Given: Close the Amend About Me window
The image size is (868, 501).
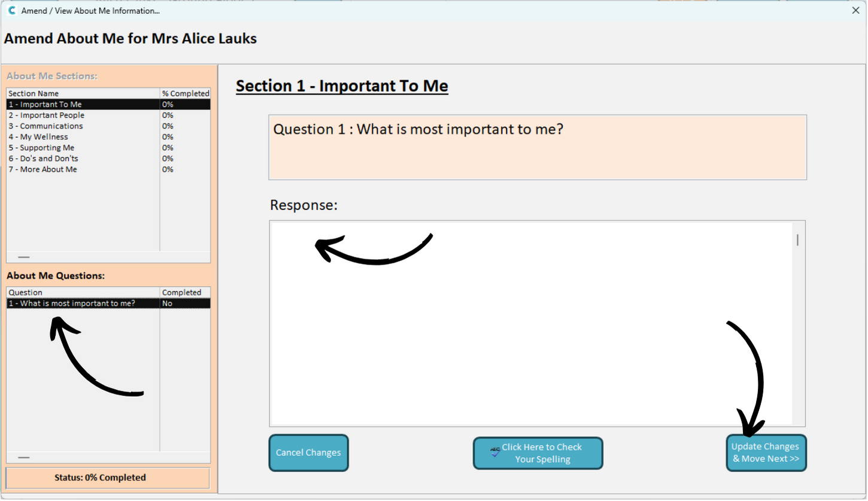Looking at the screenshot, I should (855, 10).
